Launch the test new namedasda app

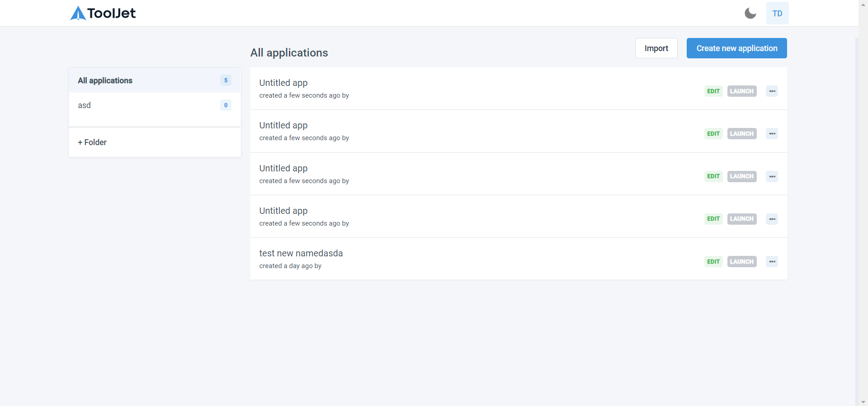tap(741, 261)
